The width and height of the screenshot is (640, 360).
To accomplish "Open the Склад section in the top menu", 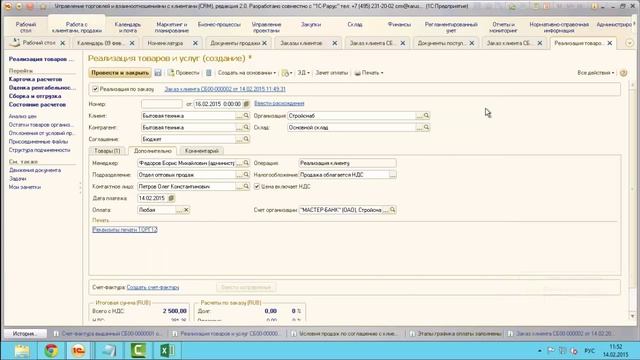I will pyautogui.click(x=355, y=24).
